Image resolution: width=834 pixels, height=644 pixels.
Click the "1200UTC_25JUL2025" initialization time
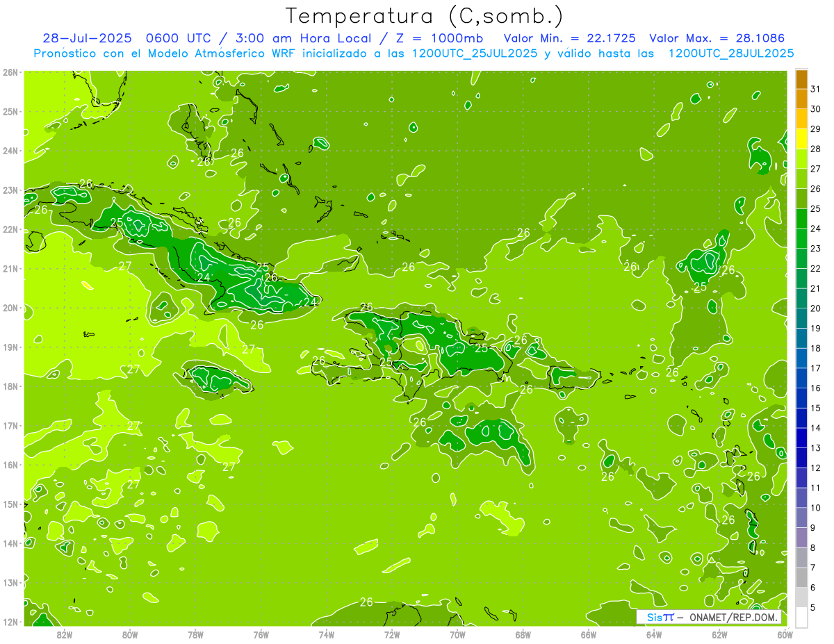pyautogui.click(x=475, y=53)
